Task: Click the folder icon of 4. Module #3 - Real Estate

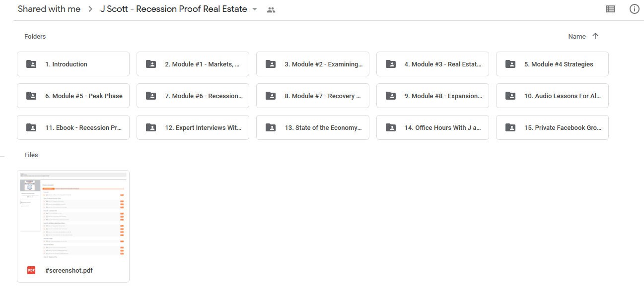Action: coord(391,64)
